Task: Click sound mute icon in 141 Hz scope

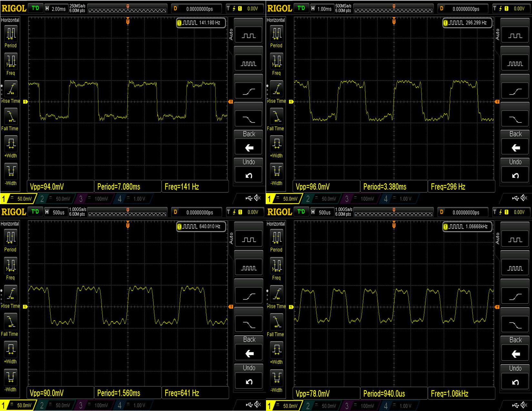Action: (x=257, y=198)
